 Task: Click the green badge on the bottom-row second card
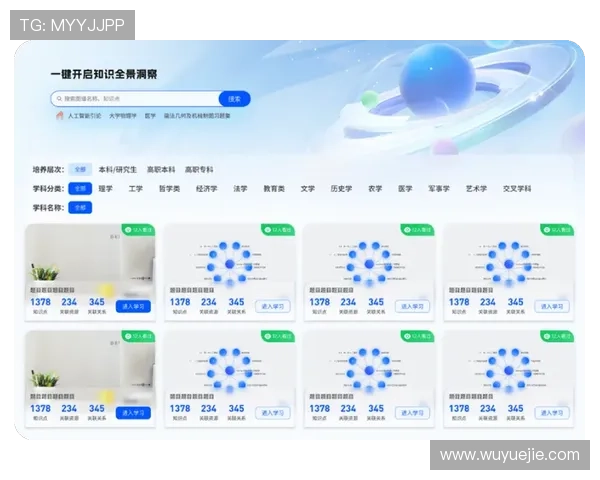click(278, 336)
